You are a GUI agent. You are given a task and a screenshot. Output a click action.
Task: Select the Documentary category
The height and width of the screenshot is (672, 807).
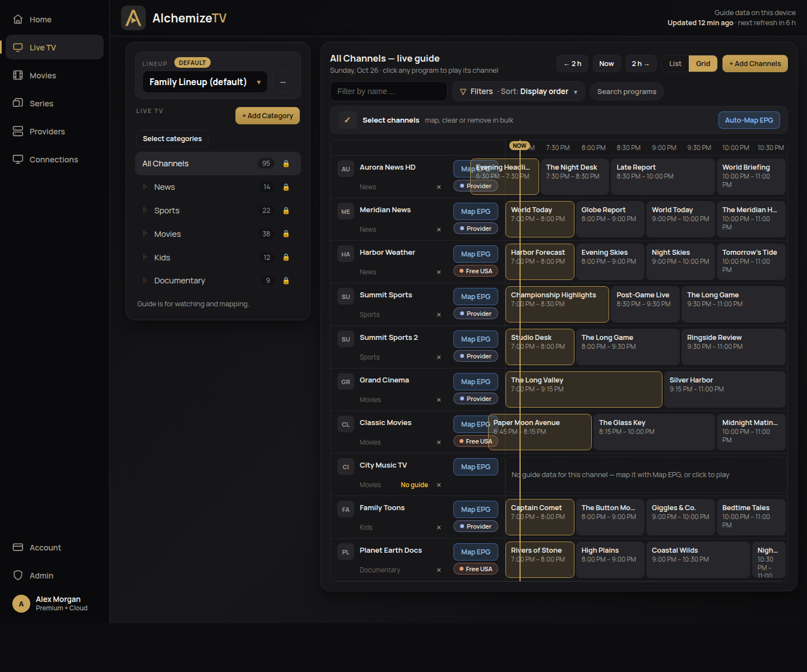point(218,281)
